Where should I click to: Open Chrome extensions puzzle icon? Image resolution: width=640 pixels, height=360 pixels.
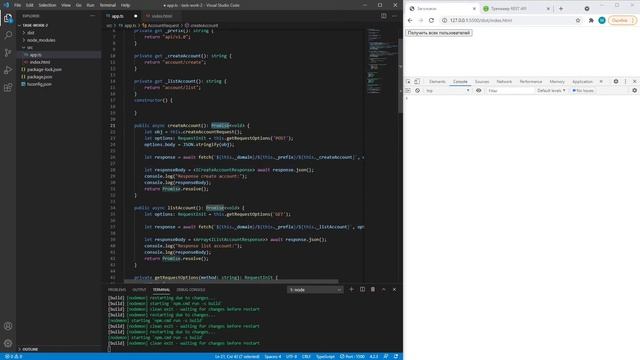(591, 20)
